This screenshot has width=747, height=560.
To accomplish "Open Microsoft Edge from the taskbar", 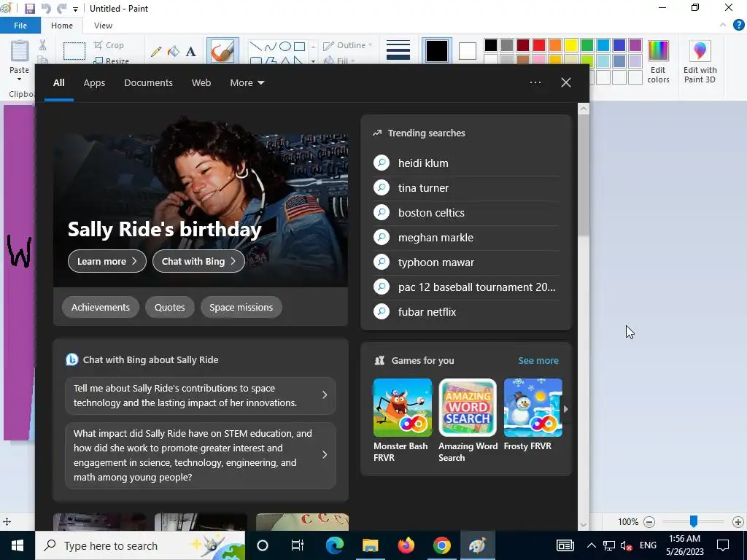I will click(x=334, y=545).
